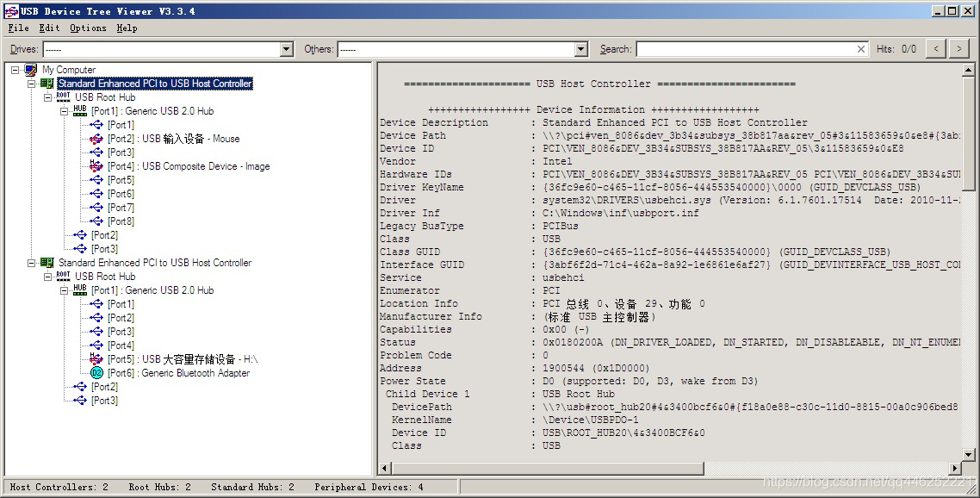The width and height of the screenshot is (980, 498).
Task: Collapse the first Generic USB 2.0 Hub node
Action: tap(65, 111)
